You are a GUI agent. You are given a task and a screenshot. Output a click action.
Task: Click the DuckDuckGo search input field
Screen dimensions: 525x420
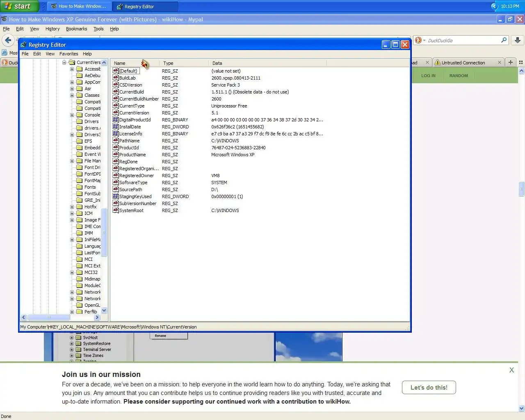tap(463, 40)
